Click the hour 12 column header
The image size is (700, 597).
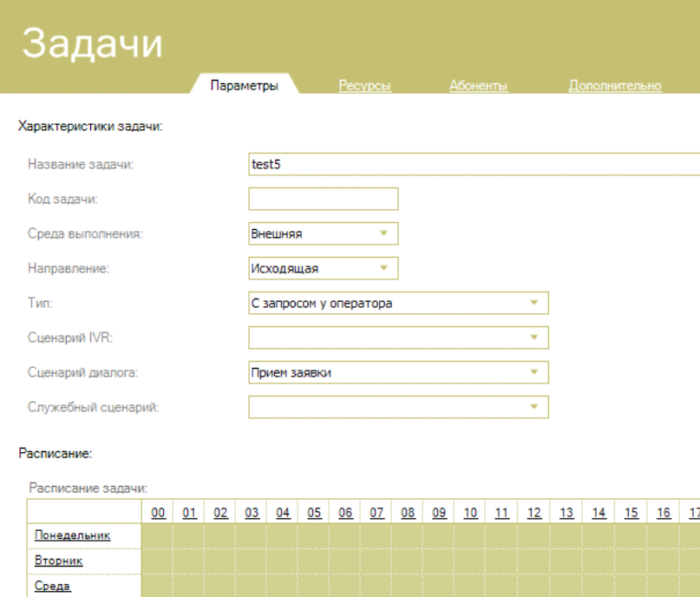[x=533, y=514]
